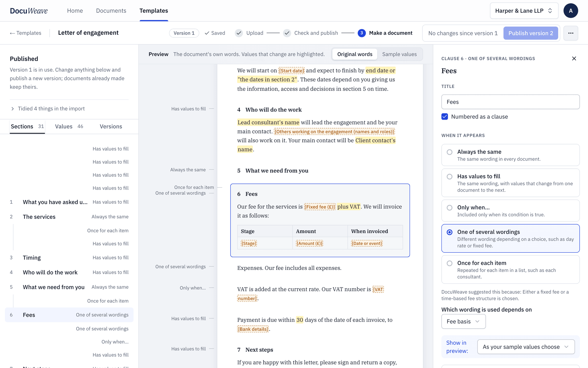Click the Others working on the engagement placeholder
This screenshot has width=588, height=368.
(x=334, y=132)
